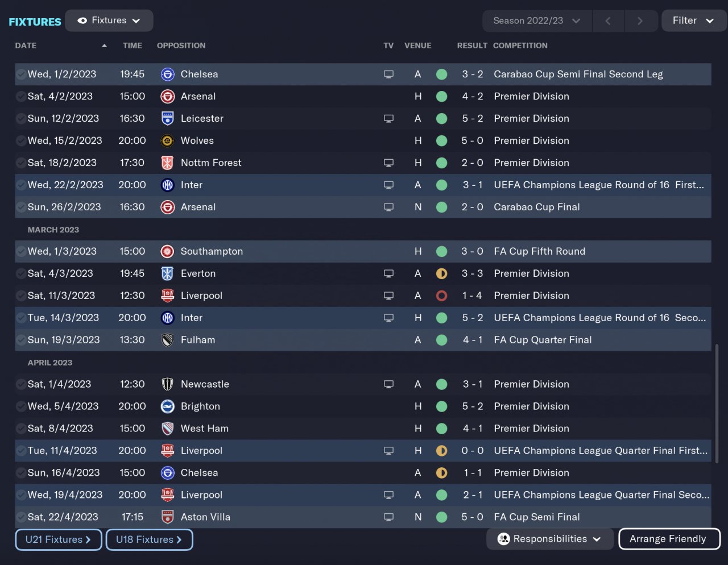Click the TV icon on the Leicester row

388,119
